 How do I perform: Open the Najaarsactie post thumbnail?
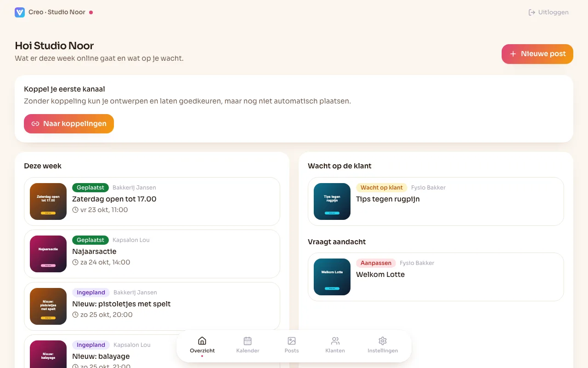[48, 254]
